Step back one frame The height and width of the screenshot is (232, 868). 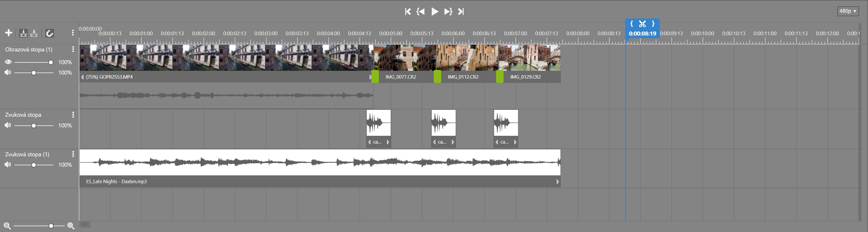point(420,12)
